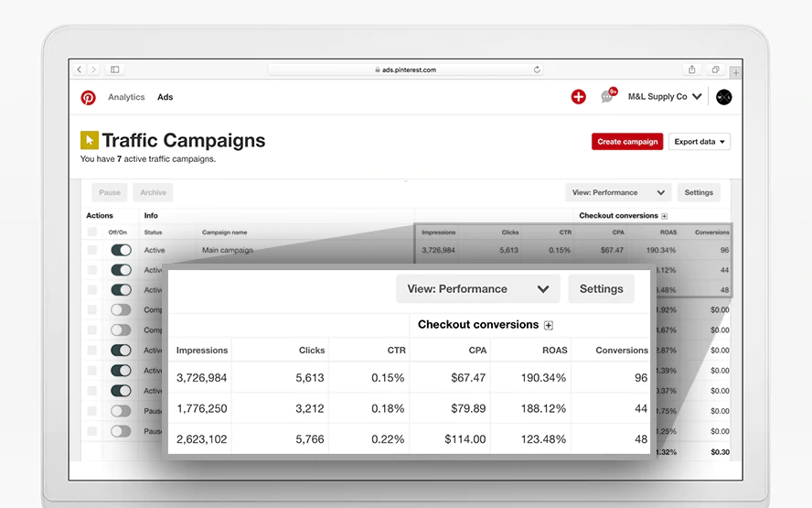Sort by Conversions column in zoomed panel
The image size is (812, 508).
pyautogui.click(x=622, y=351)
